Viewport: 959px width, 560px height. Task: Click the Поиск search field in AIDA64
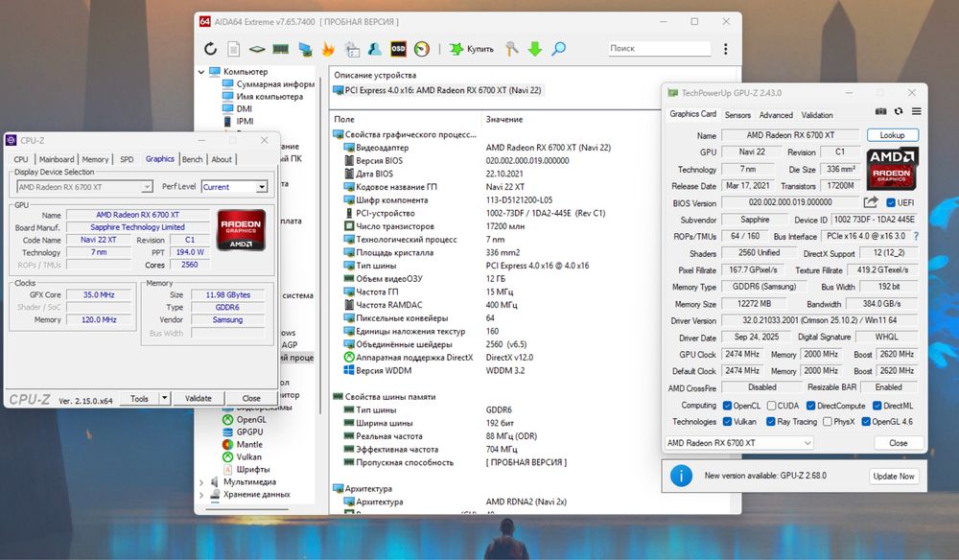(x=660, y=48)
